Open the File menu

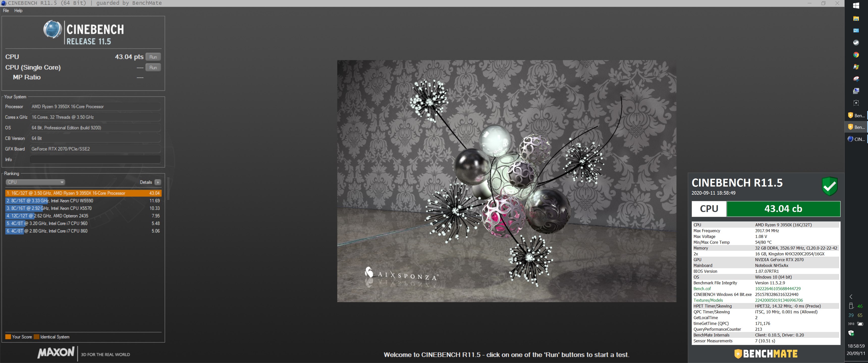(6, 10)
